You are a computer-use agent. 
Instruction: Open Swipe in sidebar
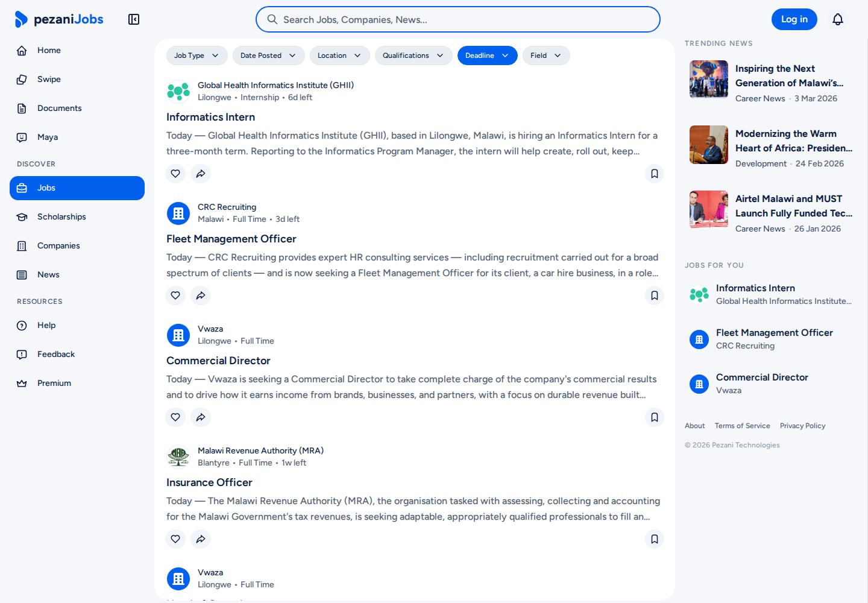pos(77,80)
